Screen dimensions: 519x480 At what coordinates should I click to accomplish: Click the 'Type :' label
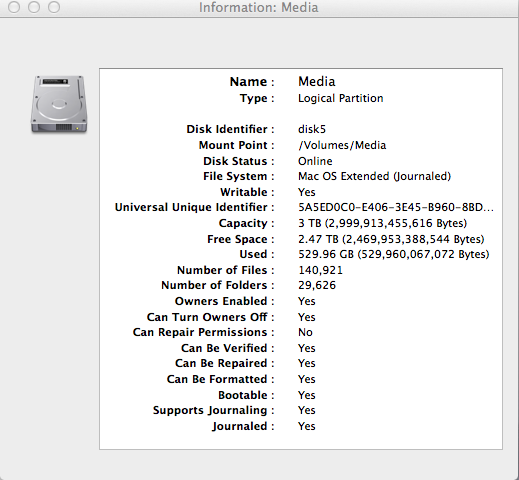257,98
